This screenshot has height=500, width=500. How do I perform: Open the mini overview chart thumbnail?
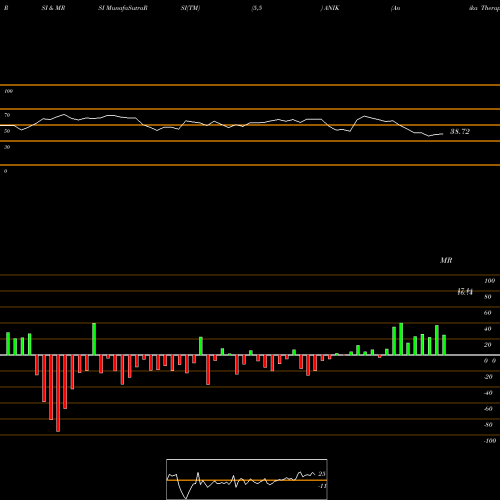coord(247,479)
